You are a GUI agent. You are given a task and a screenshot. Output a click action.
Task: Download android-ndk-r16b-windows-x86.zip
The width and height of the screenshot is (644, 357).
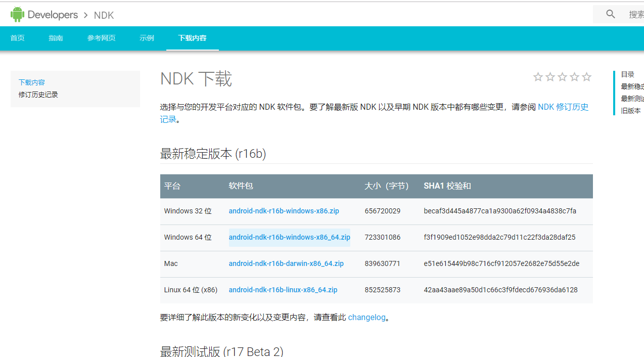(284, 211)
